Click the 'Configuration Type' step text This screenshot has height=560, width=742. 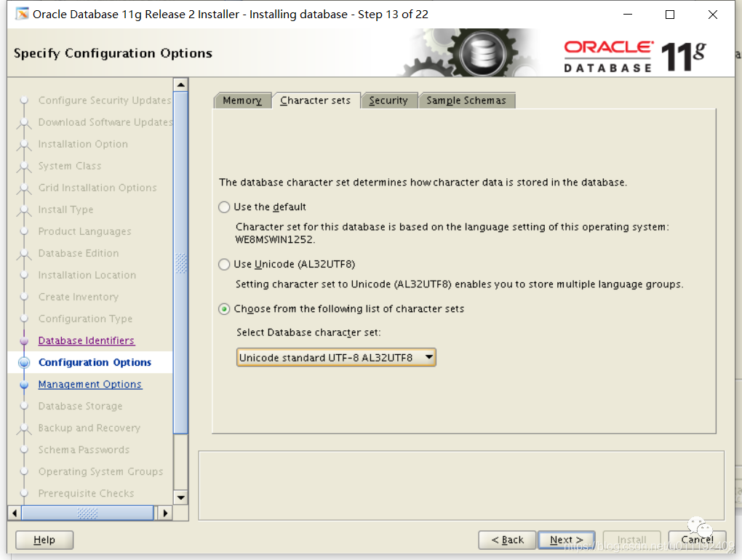pos(85,319)
